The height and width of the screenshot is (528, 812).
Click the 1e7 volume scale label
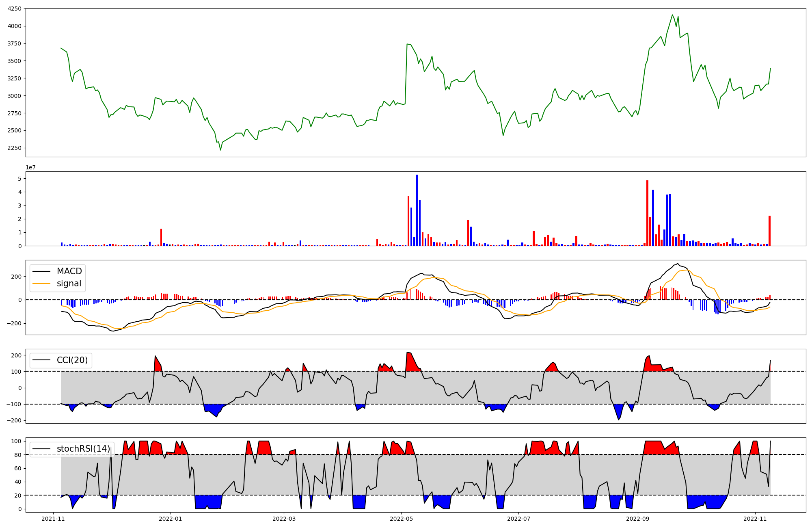click(30, 168)
